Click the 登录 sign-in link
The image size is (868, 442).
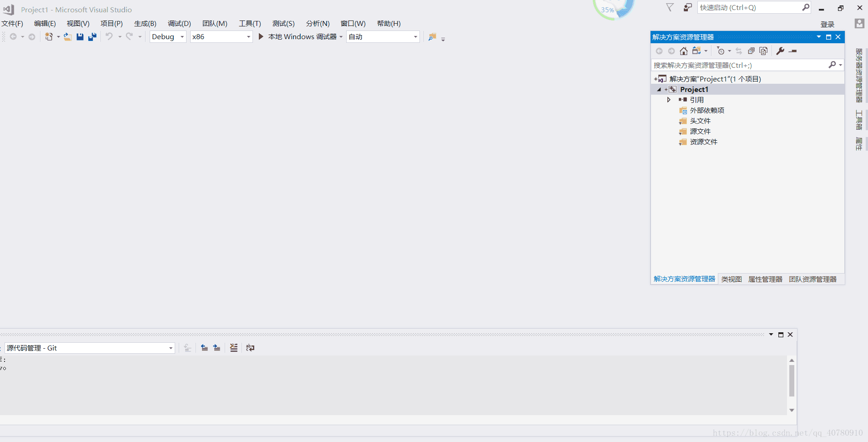(827, 25)
